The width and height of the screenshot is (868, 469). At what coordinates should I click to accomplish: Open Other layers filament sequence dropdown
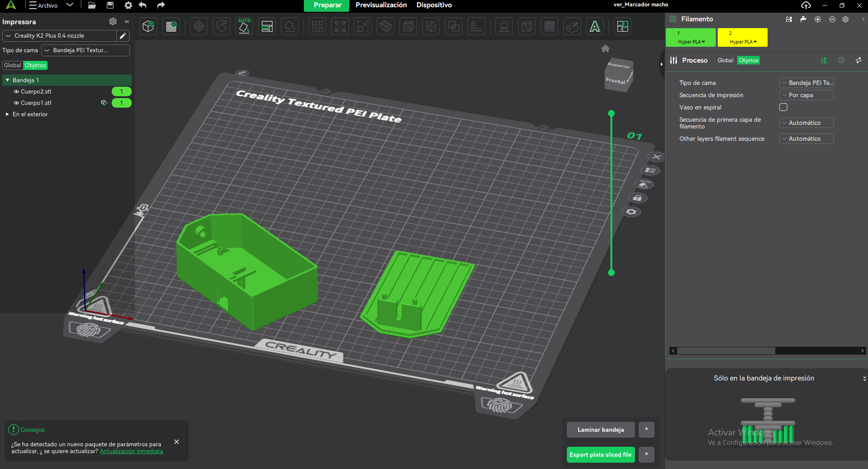pyautogui.click(x=807, y=139)
